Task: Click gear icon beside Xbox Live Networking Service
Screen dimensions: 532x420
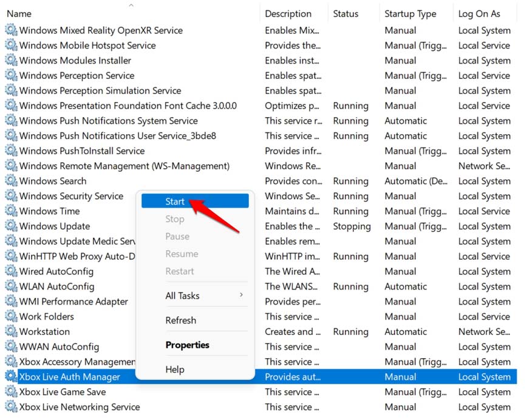Action: tap(11, 407)
